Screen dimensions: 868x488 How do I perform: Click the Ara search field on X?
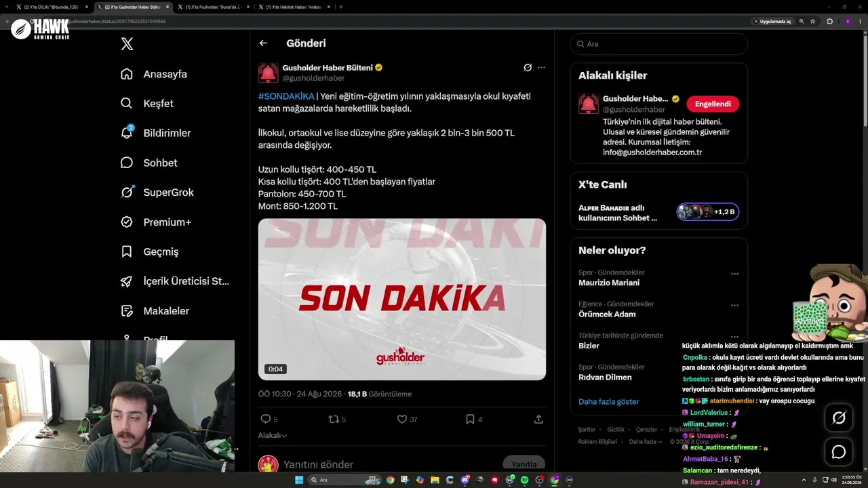[x=658, y=44]
